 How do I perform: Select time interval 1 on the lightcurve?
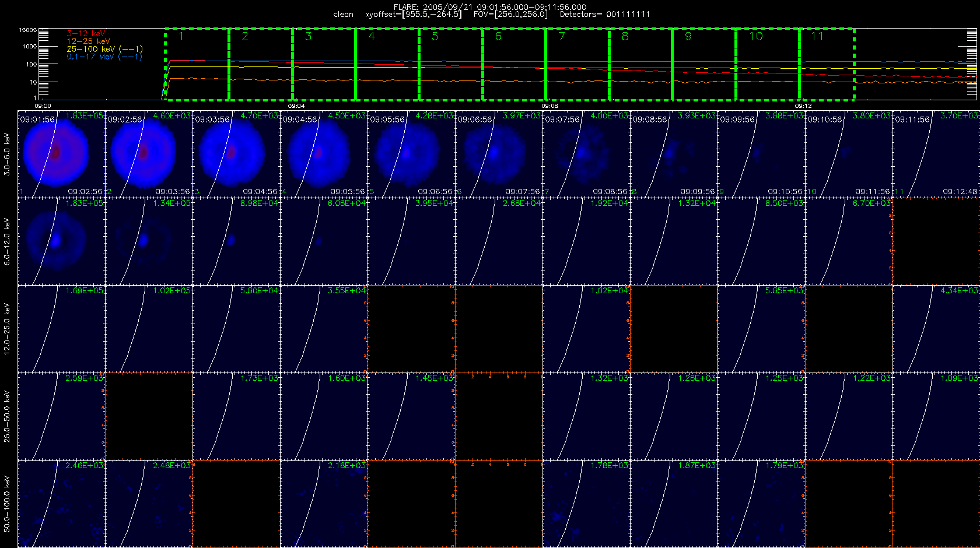coord(197,64)
